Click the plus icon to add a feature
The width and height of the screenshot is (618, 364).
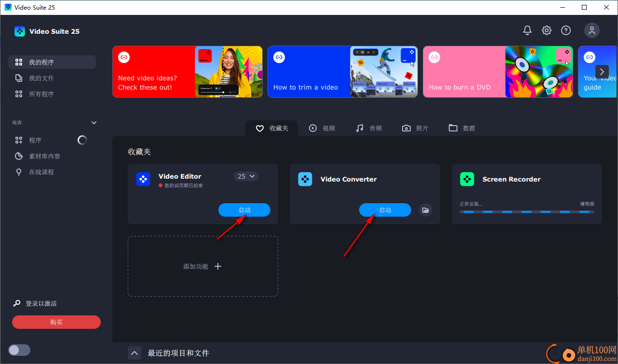pyautogui.click(x=218, y=266)
